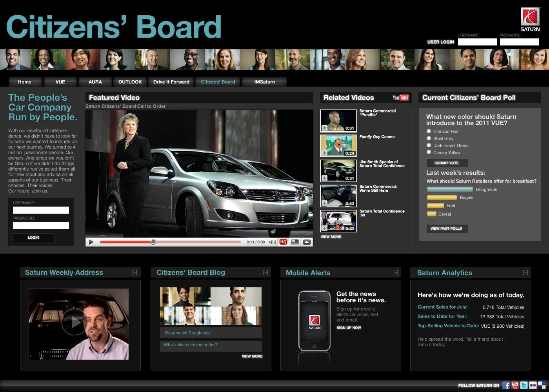Select the Canary Yellow poll option
Viewport: 549px width, 392px height.
pos(429,152)
